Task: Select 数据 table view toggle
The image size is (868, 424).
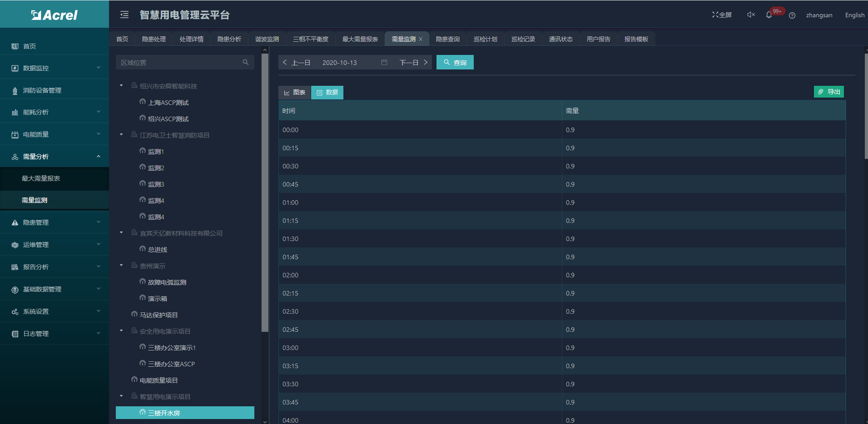Action: (327, 93)
